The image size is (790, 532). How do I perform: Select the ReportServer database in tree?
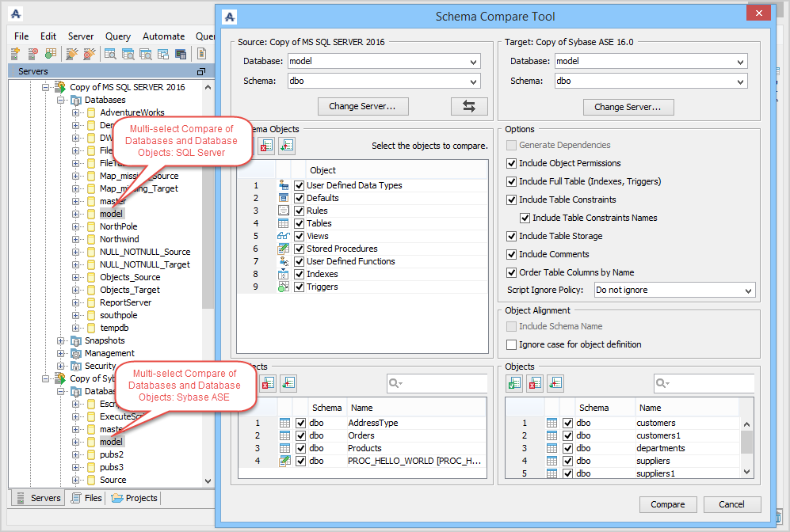click(125, 302)
